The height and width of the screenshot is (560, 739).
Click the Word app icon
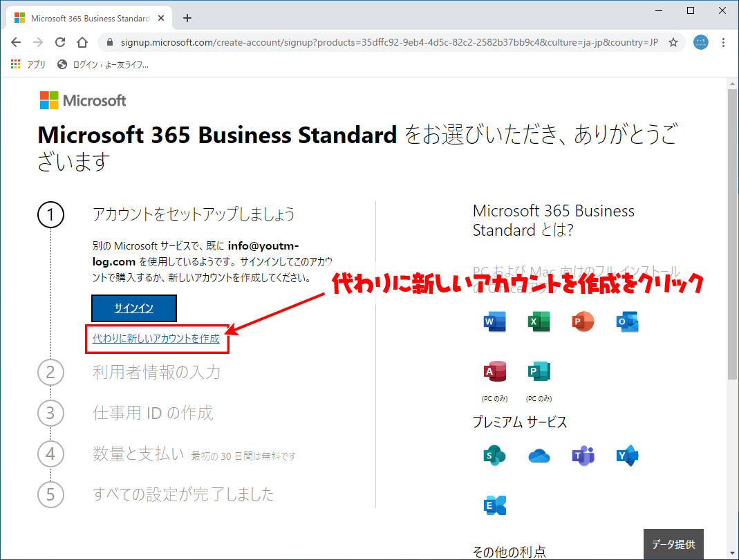[x=494, y=322]
